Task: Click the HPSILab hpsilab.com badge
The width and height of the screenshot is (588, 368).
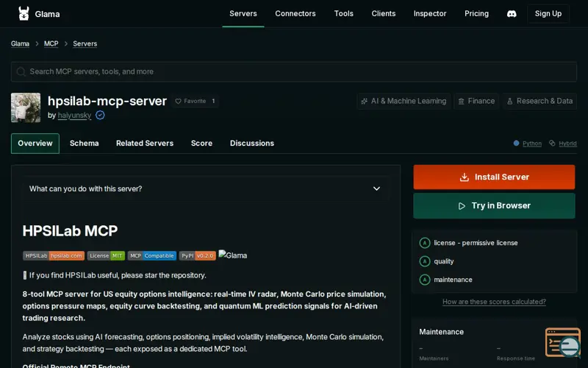Action: pyautogui.click(x=54, y=255)
